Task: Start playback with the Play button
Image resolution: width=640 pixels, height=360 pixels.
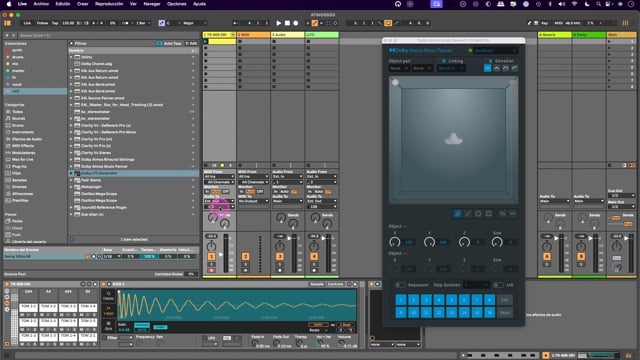Action: coord(279,23)
